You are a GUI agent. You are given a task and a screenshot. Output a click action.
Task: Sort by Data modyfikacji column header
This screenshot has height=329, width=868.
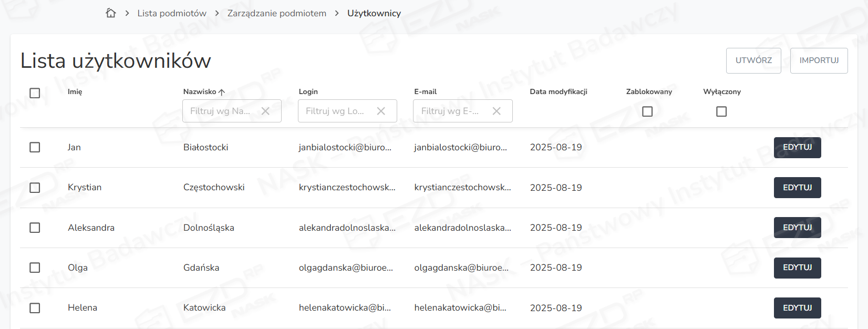(559, 91)
